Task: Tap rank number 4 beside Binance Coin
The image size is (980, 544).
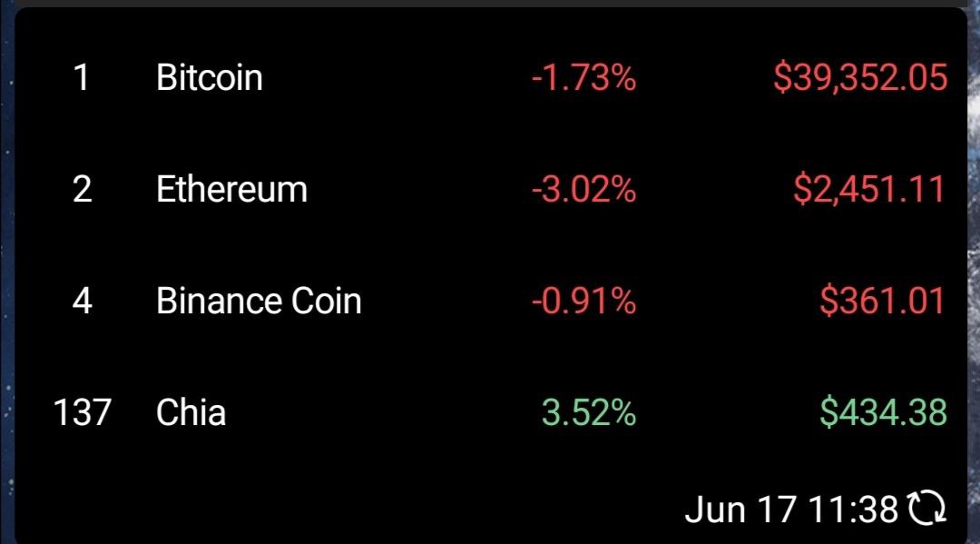Action: [82, 301]
